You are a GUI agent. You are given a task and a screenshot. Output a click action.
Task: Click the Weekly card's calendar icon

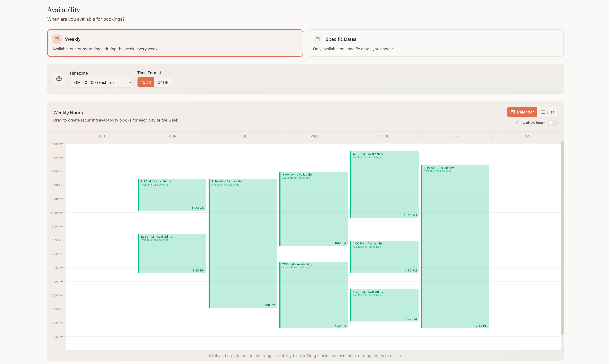pyautogui.click(x=57, y=39)
